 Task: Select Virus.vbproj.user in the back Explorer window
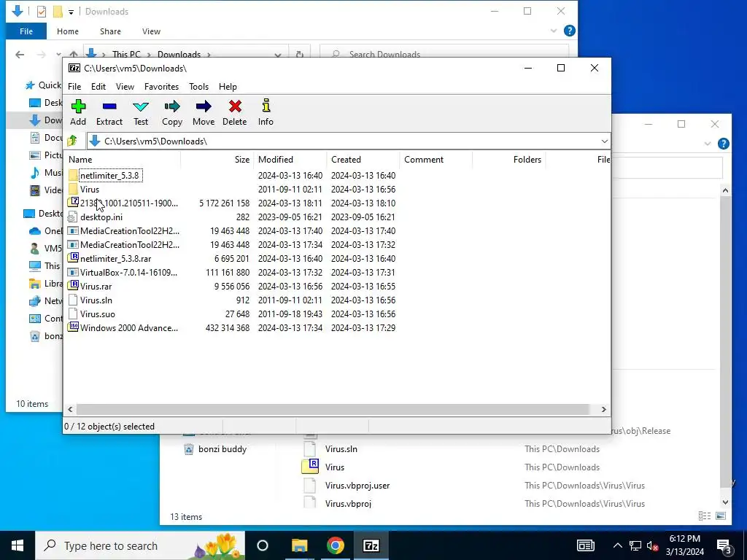coord(357,485)
